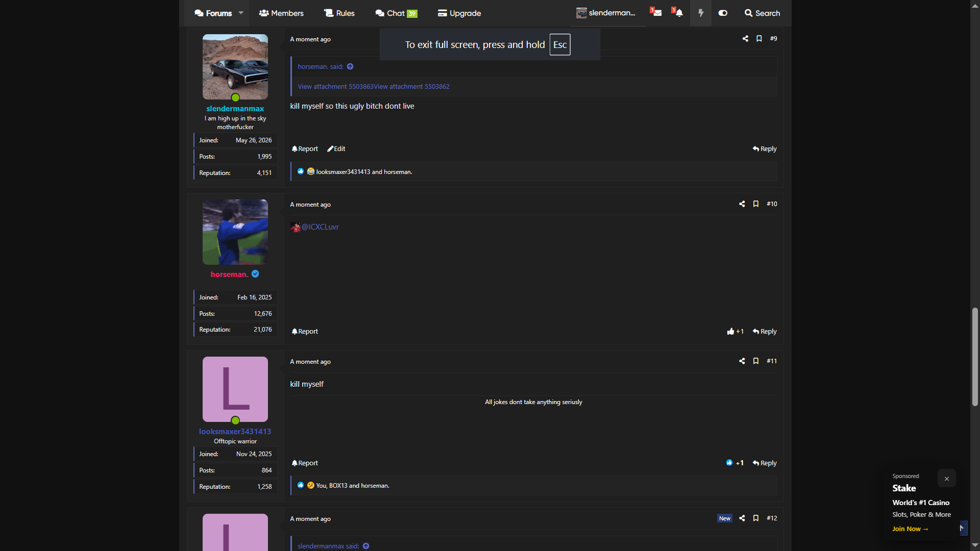Toggle your +1 reaction on post #11
The width and height of the screenshot is (980, 551).
(734, 463)
